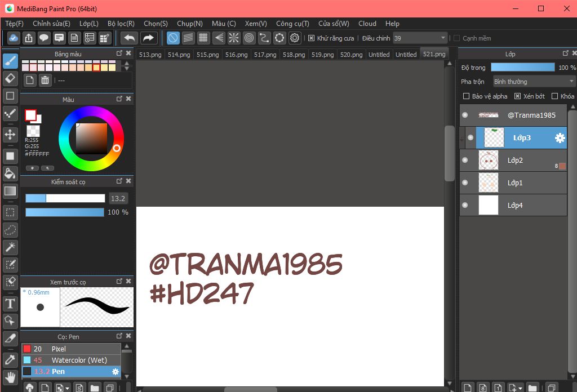Undock the Bảng màu panel

[119, 54]
